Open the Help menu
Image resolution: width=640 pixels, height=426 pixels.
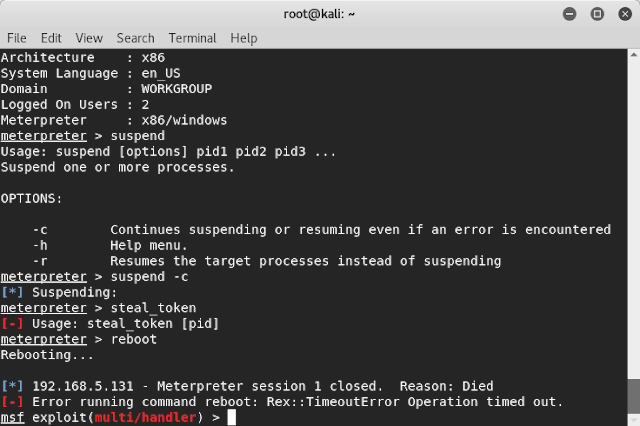(x=244, y=38)
